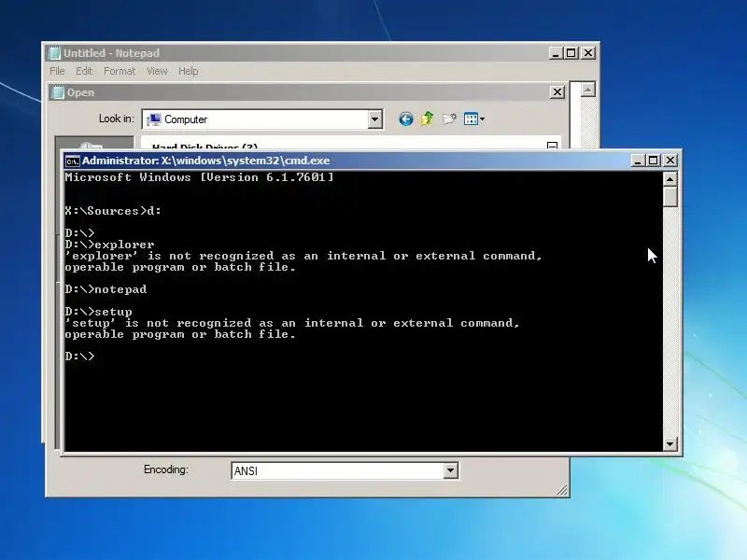
Task: Click cmd scrollbar up arrow
Action: [669, 179]
